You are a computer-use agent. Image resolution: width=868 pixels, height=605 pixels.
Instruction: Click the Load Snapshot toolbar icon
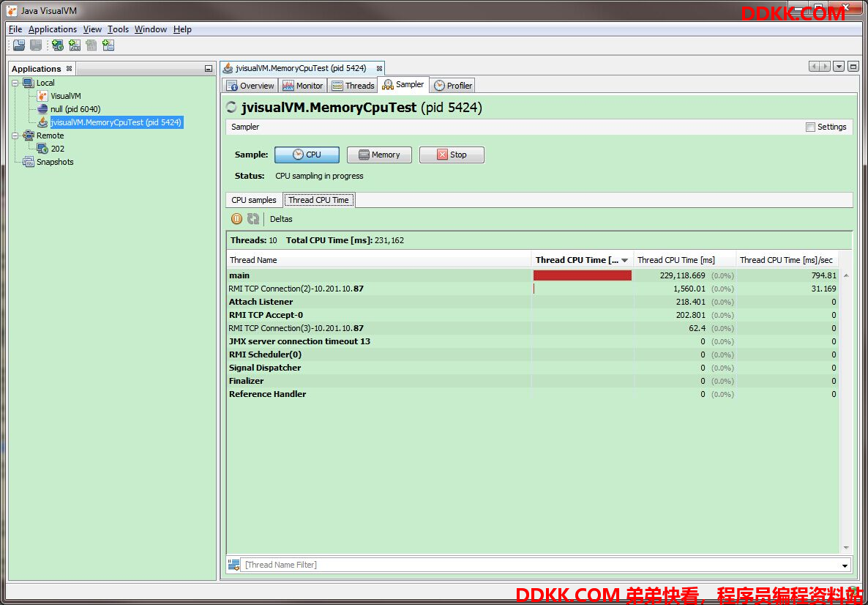[19, 45]
